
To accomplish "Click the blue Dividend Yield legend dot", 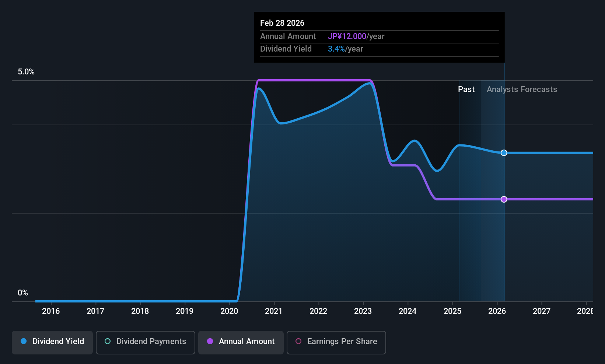I will (24, 341).
